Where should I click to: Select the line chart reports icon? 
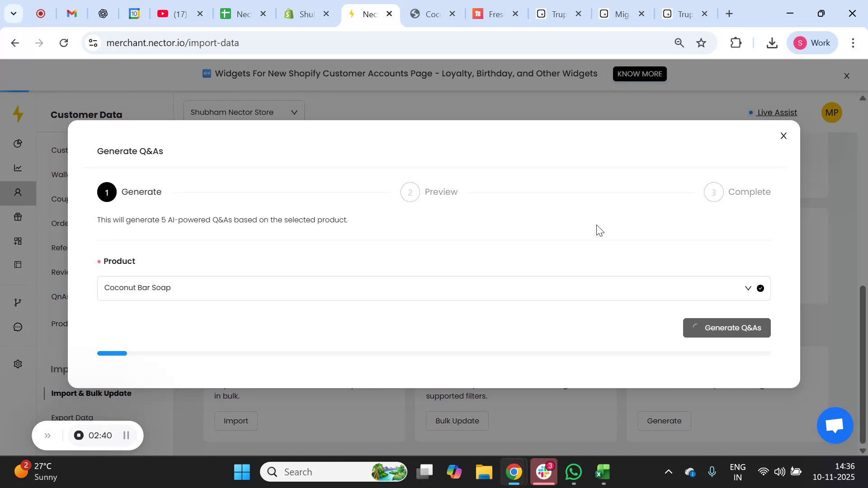click(x=18, y=168)
